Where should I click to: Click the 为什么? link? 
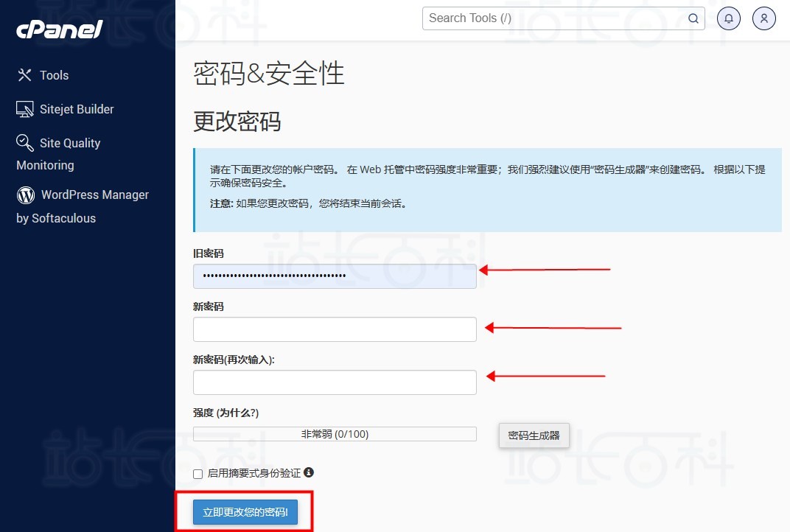coord(238,413)
